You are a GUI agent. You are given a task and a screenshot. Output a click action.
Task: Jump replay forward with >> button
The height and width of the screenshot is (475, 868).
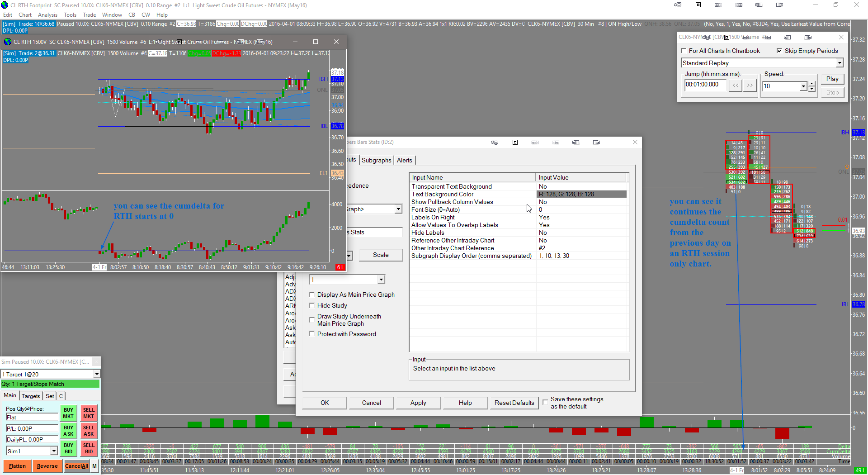click(x=750, y=85)
